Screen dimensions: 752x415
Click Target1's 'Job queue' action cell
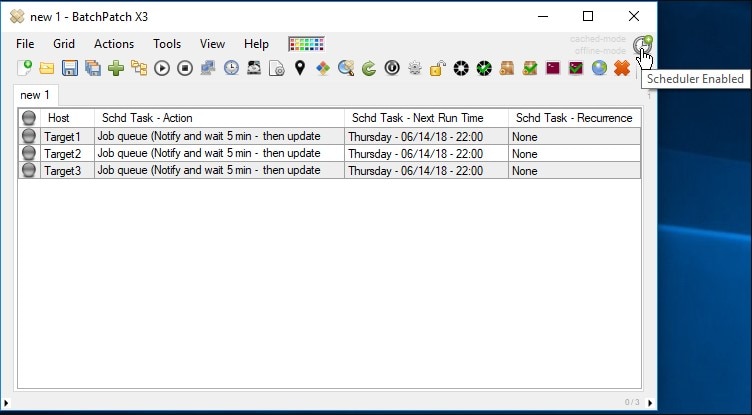point(219,136)
